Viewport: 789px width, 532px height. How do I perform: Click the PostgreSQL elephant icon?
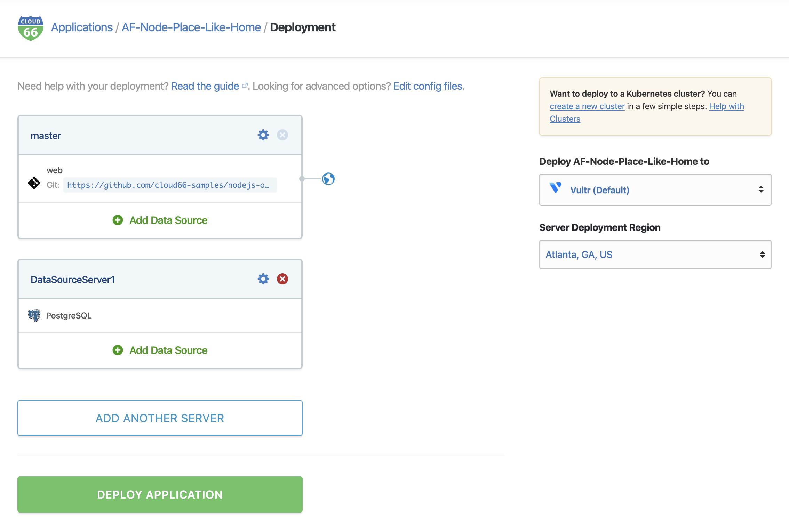[34, 315]
